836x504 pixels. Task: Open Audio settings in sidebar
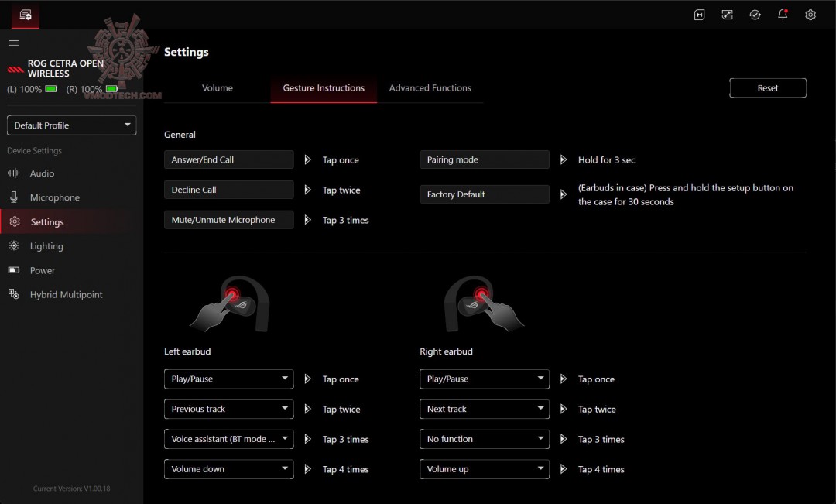tap(42, 173)
